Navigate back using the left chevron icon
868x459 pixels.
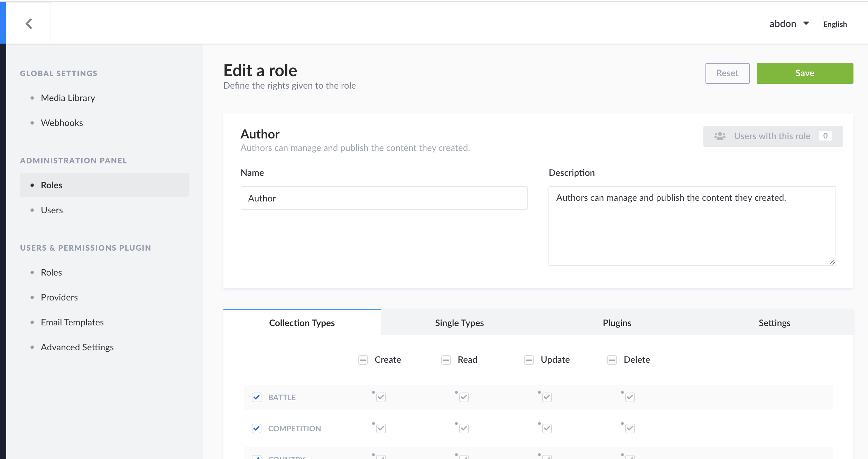point(29,23)
